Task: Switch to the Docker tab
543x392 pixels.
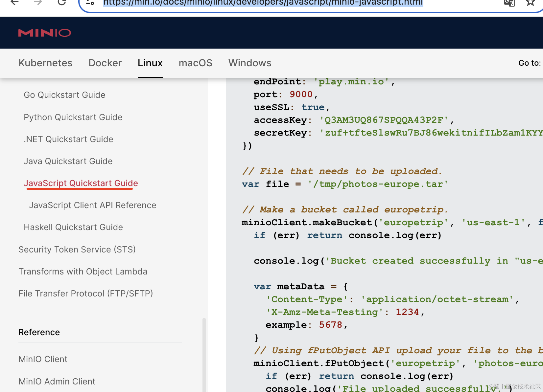Action: pos(105,63)
